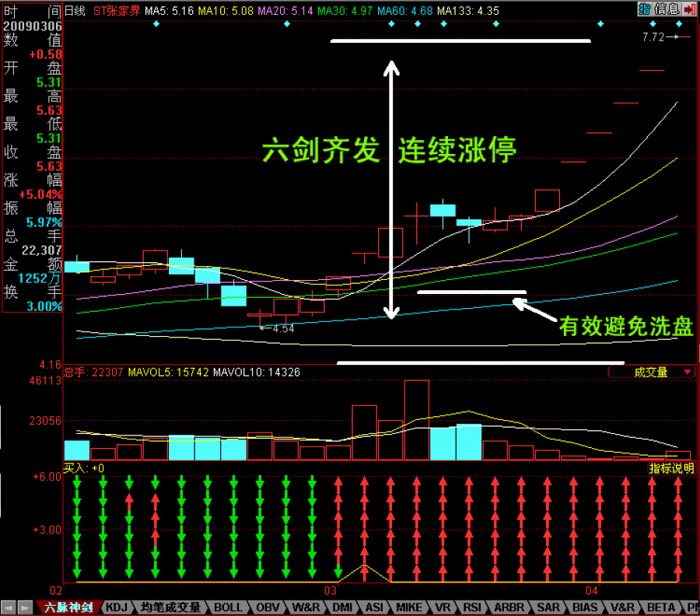
Task: Select the OBV indicator tab
Action: click(268, 607)
